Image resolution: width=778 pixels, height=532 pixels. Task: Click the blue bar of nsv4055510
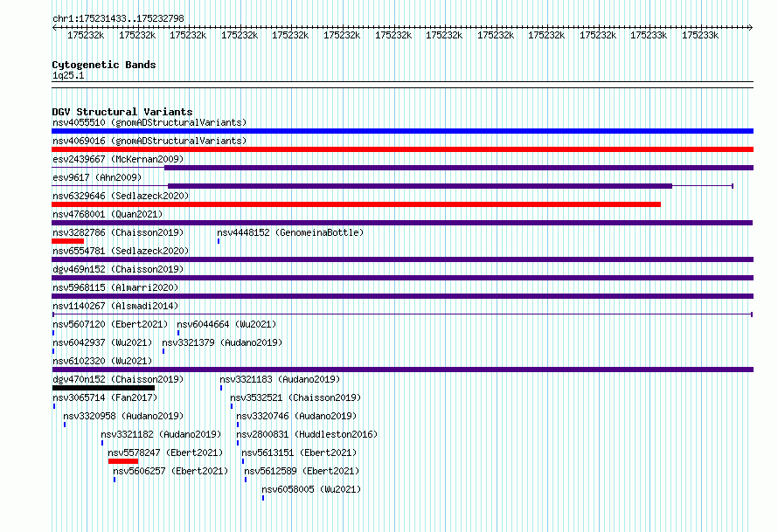(402, 131)
